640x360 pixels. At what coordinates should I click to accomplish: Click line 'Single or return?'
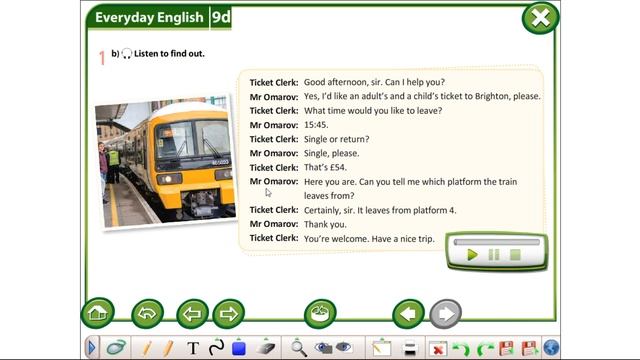337,139
